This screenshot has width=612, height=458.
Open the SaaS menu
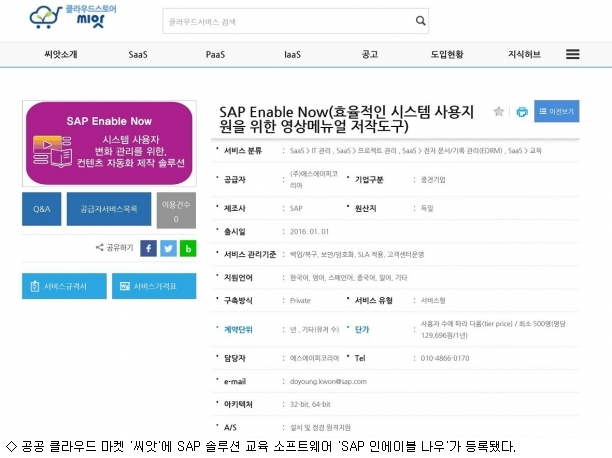(138, 55)
